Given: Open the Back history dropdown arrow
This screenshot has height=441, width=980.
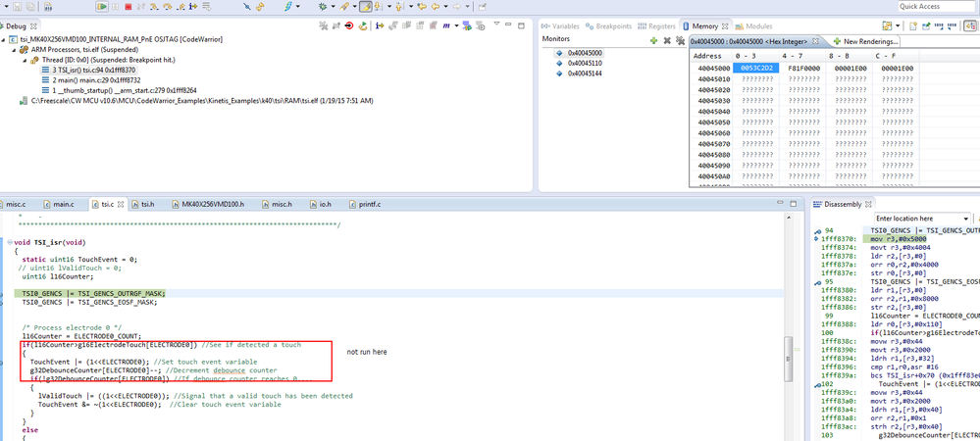Looking at the screenshot, I should coord(445,6).
